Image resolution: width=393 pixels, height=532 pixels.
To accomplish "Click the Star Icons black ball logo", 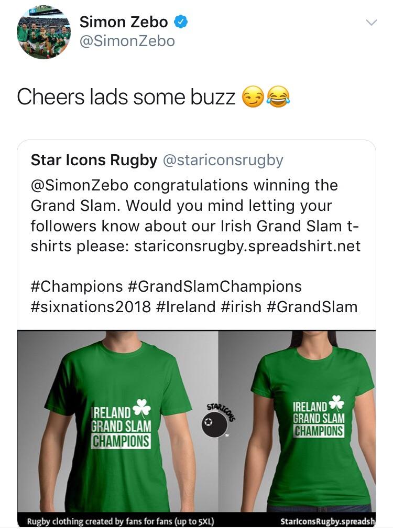I will click(x=215, y=424).
